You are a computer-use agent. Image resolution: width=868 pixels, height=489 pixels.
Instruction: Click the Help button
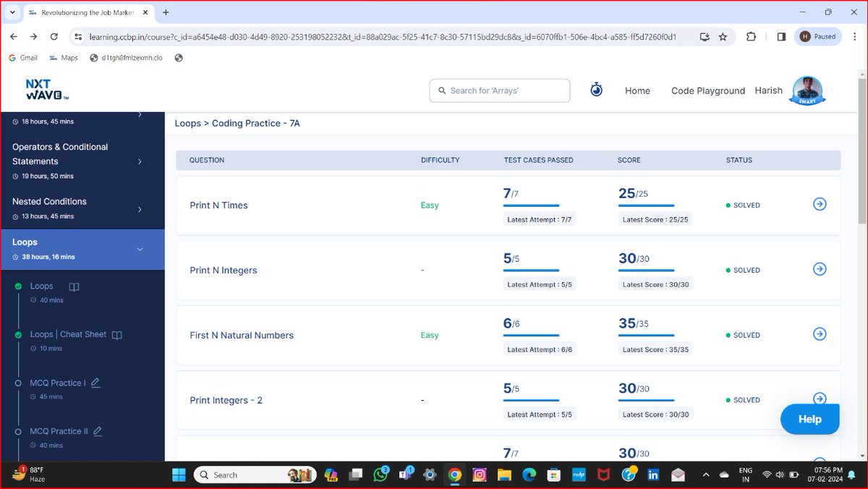coord(810,419)
